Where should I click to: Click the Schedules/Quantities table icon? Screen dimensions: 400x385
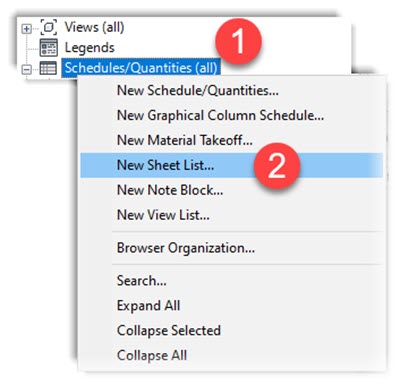click(48, 68)
